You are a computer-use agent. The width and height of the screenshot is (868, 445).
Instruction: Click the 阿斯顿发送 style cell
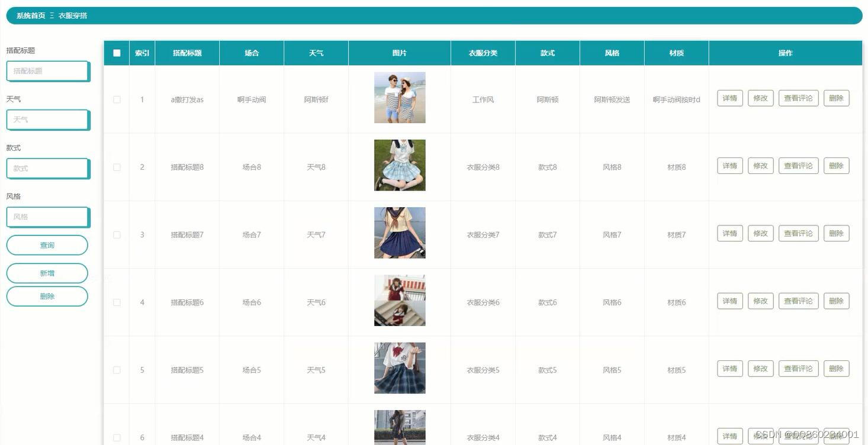click(612, 99)
